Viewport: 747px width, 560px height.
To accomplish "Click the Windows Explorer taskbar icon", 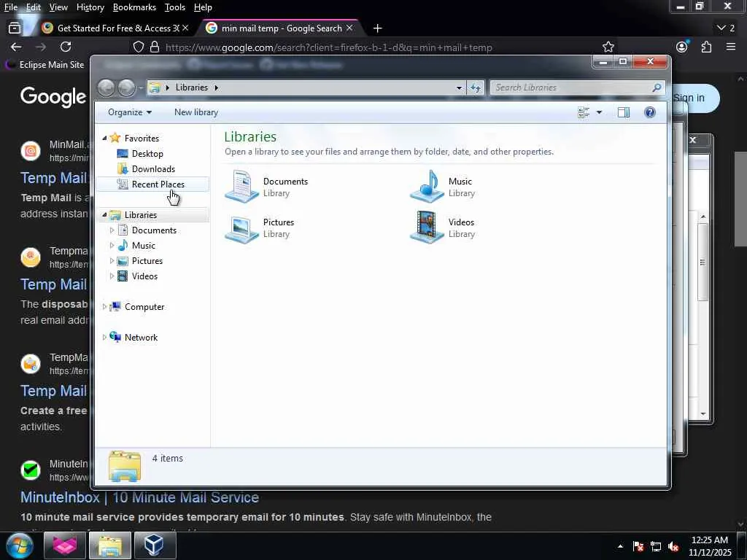I will point(110,545).
